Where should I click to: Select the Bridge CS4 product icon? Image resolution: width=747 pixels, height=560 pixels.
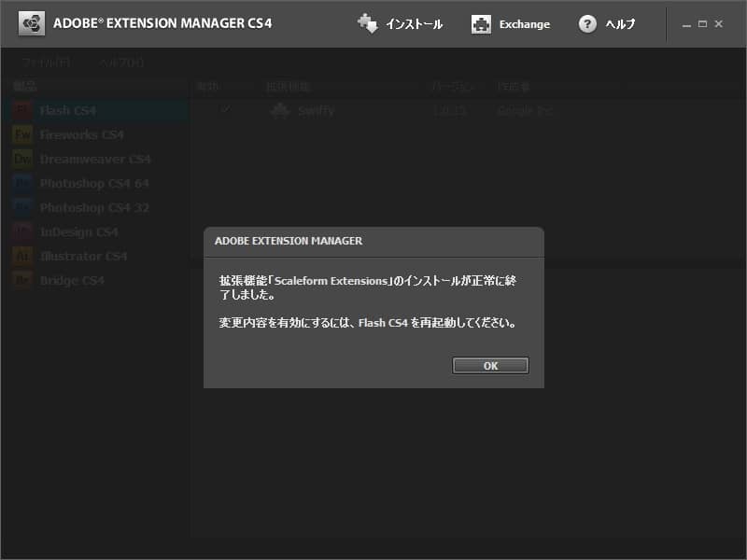pos(22,281)
